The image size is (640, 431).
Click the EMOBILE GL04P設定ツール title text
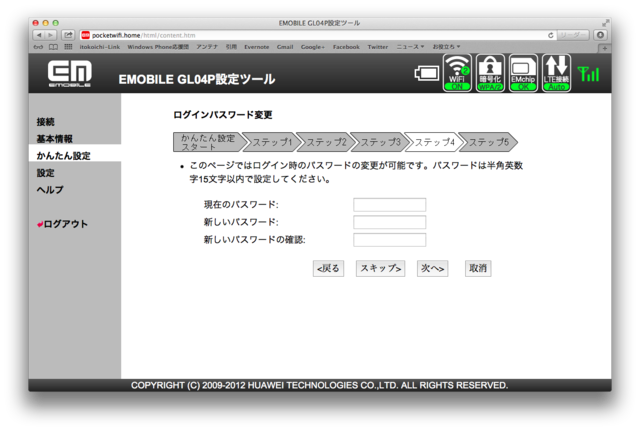click(197, 79)
